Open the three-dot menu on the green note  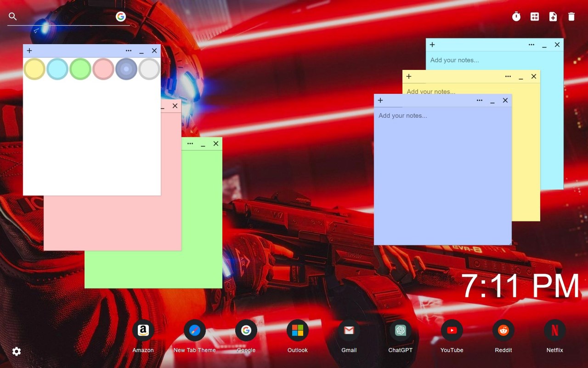point(190,144)
